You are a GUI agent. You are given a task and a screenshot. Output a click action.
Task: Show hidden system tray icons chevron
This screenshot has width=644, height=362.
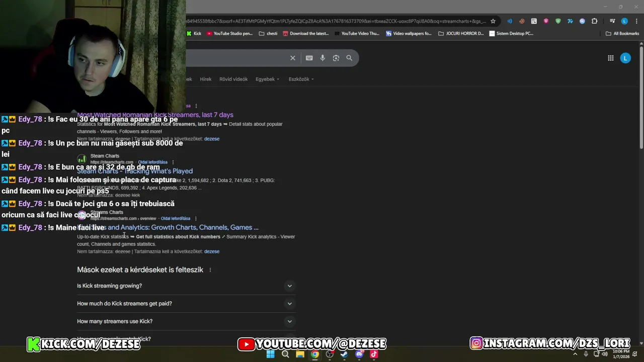point(575,354)
